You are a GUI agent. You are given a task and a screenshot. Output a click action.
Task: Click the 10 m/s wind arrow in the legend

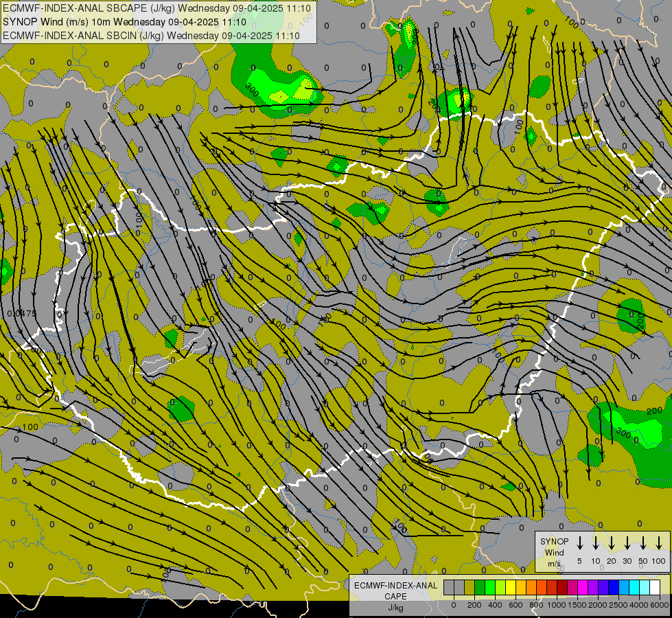click(596, 543)
